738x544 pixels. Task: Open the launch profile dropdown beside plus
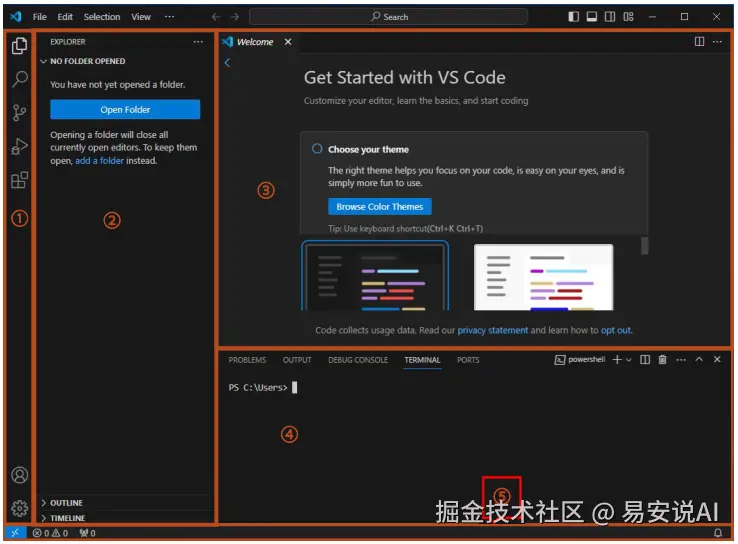tap(628, 360)
